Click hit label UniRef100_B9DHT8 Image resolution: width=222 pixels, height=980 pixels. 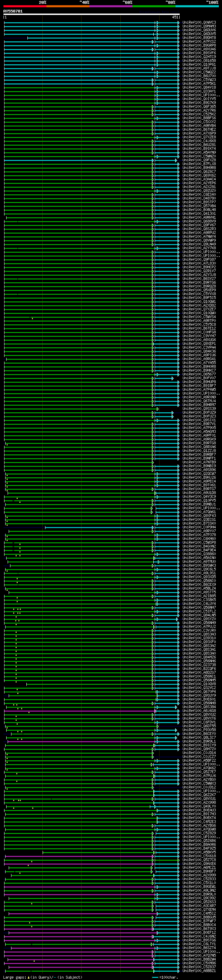tap(199, 38)
